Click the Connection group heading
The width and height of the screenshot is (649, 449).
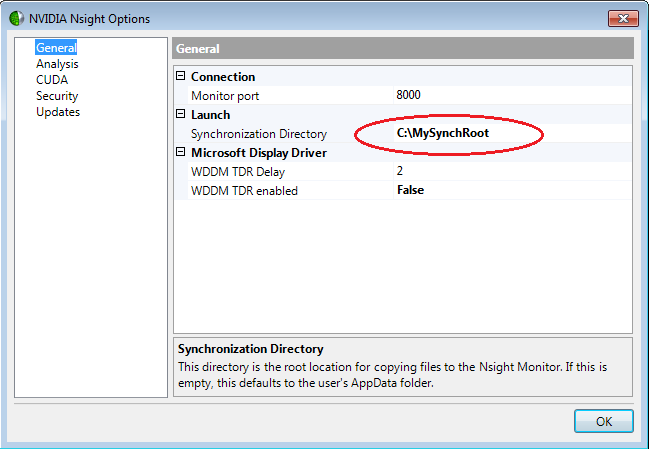(x=223, y=77)
